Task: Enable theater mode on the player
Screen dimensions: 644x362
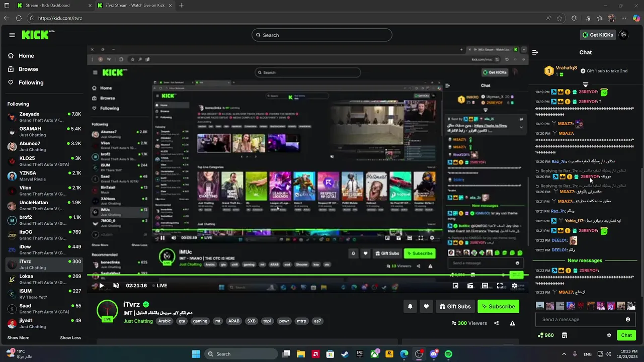Action: point(485,286)
